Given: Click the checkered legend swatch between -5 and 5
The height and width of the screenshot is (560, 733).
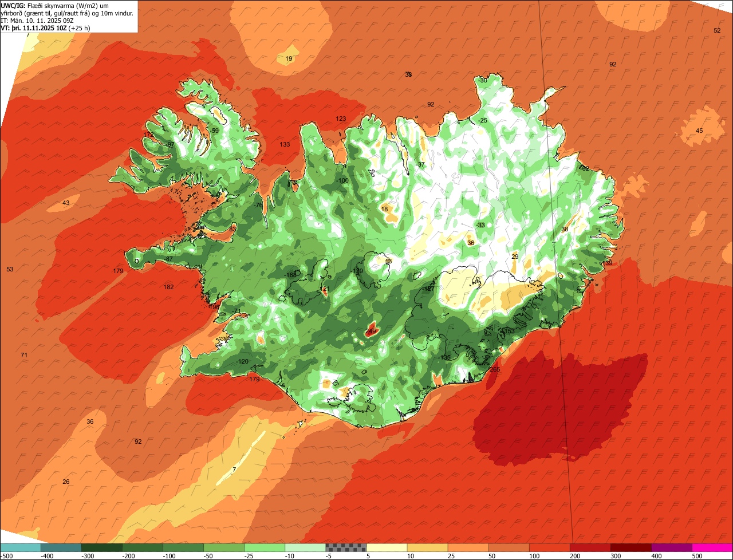Looking at the screenshot, I should (346, 547).
